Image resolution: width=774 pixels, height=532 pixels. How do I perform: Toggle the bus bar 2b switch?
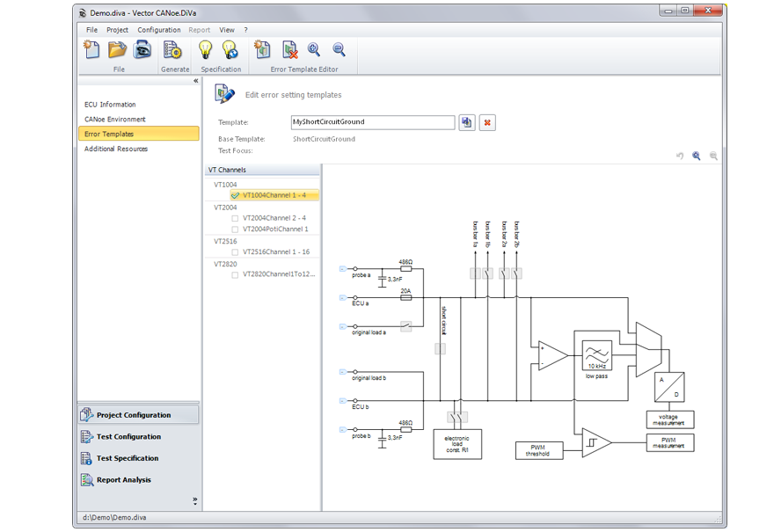[517, 273]
